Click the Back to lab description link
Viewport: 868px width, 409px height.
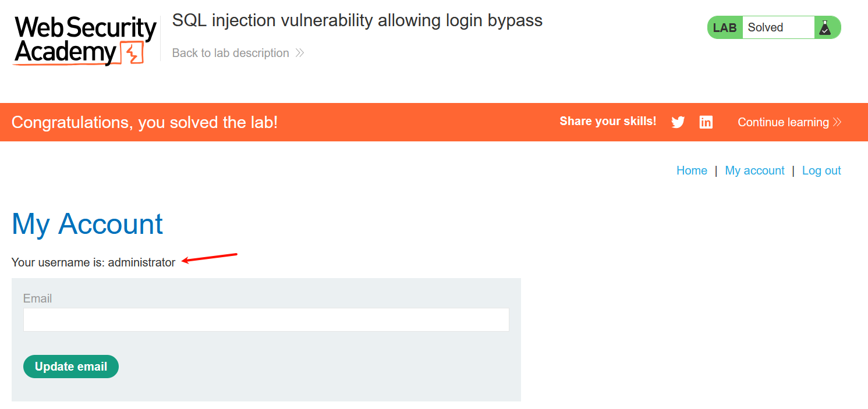231,53
